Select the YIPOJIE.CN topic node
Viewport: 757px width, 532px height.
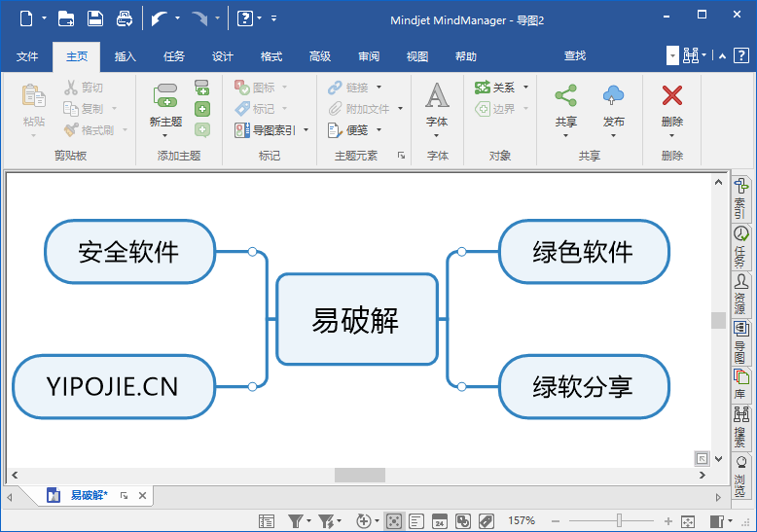[113, 386]
